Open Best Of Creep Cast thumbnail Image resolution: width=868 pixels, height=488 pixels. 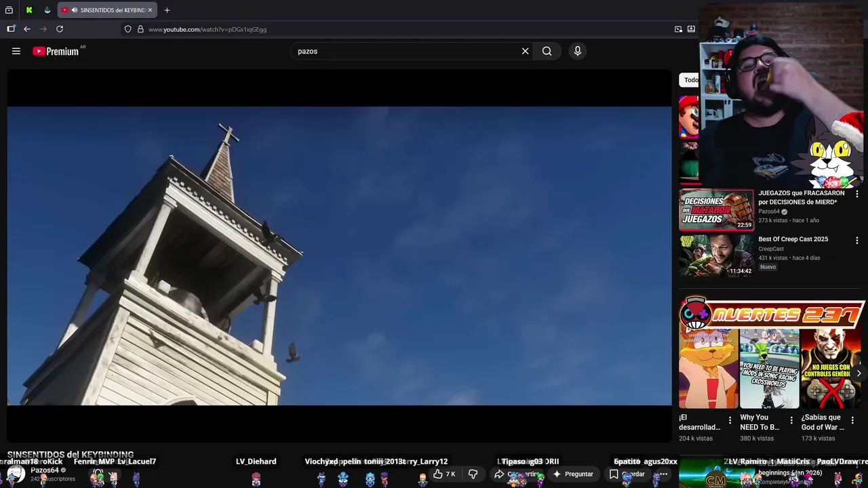coord(716,256)
